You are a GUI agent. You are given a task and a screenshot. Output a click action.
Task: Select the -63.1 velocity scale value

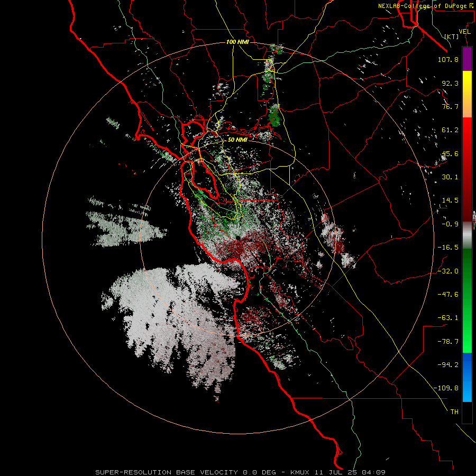click(448, 318)
